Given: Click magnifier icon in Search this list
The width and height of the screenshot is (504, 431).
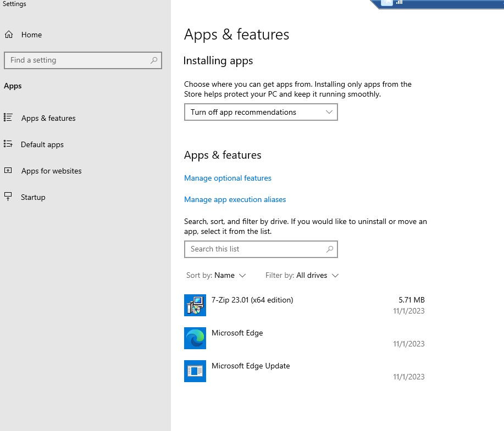Looking at the screenshot, I should pyautogui.click(x=330, y=249).
